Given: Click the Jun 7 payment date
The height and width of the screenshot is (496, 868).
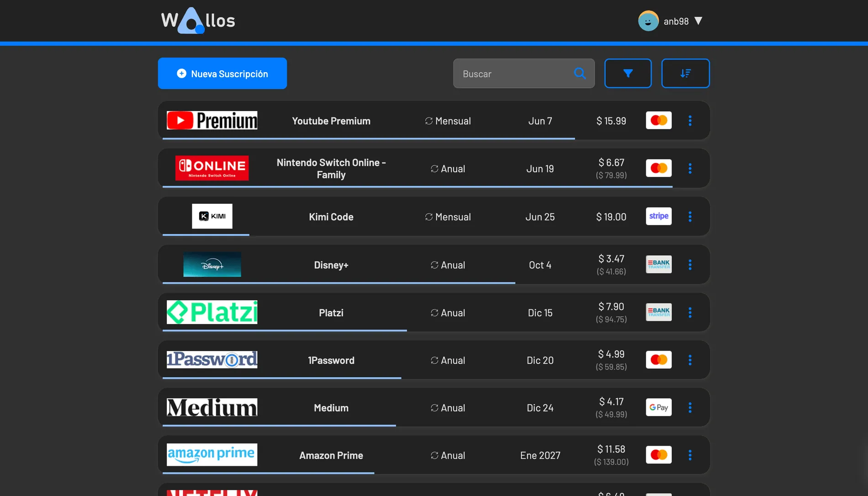Looking at the screenshot, I should coord(540,121).
